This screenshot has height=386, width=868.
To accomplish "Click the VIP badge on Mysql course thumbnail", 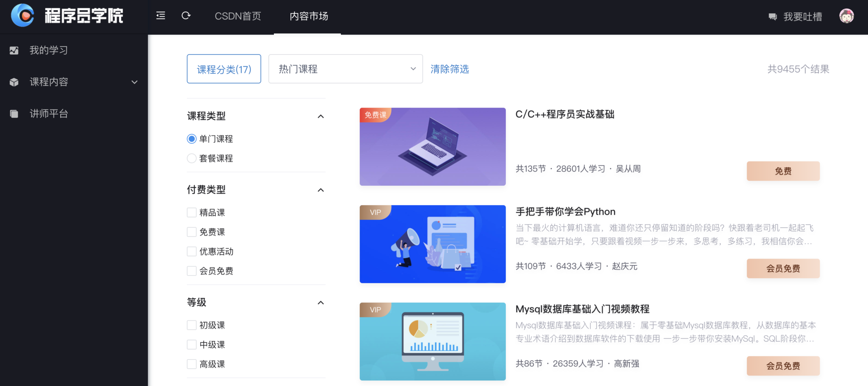I will (375, 310).
